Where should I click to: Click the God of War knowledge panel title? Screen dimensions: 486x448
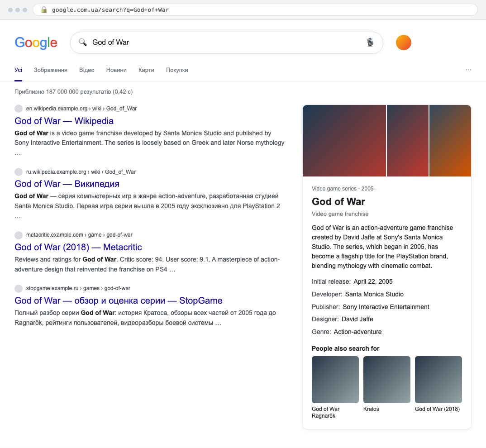click(338, 201)
